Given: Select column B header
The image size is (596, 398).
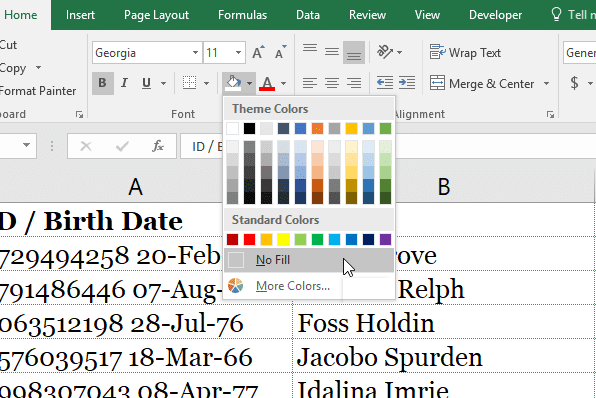Looking at the screenshot, I should [444, 187].
